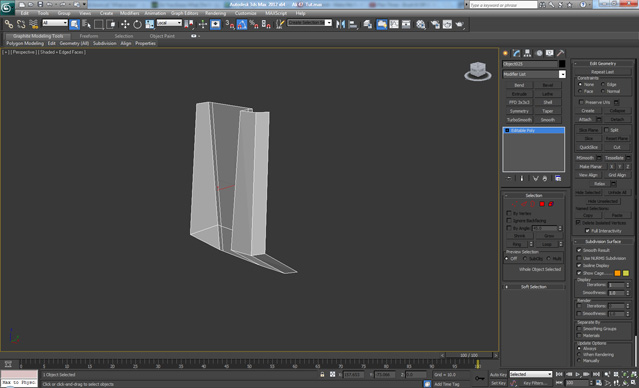Select Polygon sub-object level icon
The height and width of the screenshot is (388, 639).
tap(542, 204)
